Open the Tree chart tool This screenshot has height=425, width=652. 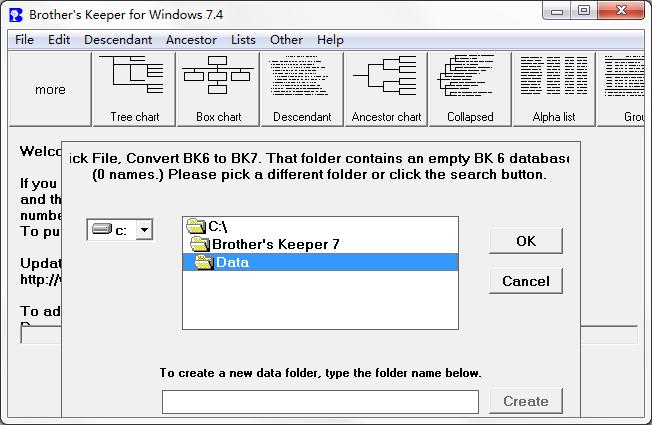click(x=135, y=89)
